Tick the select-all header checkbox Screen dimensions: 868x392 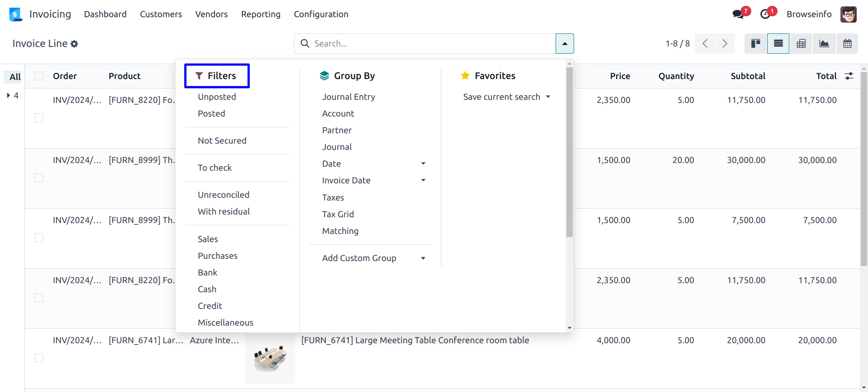[39, 76]
